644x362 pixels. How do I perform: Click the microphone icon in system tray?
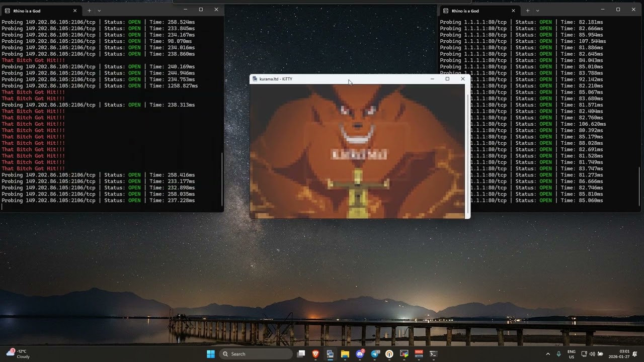pos(558,354)
